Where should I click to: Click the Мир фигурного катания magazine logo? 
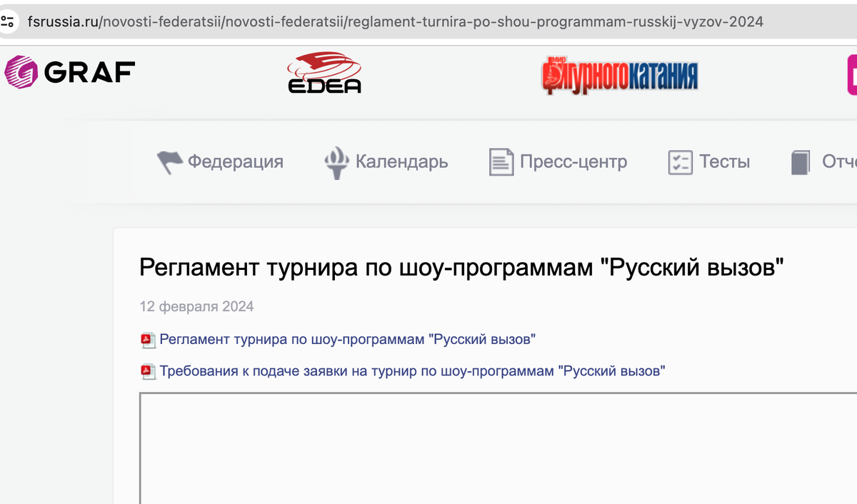tap(620, 74)
